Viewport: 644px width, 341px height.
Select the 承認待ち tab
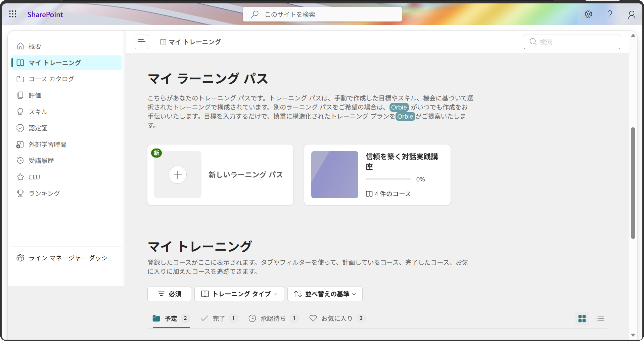click(273, 318)
